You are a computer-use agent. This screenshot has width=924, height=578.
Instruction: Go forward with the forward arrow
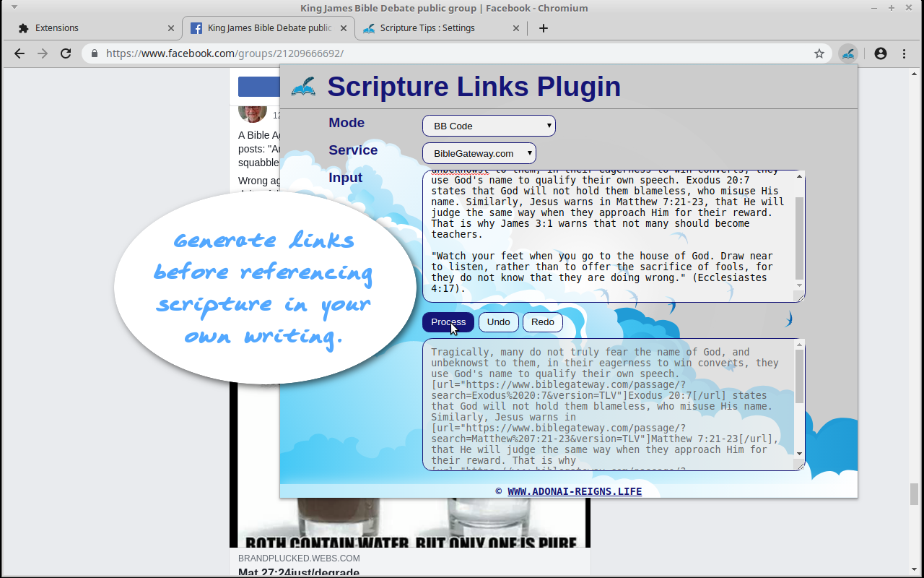pos(43,53)
